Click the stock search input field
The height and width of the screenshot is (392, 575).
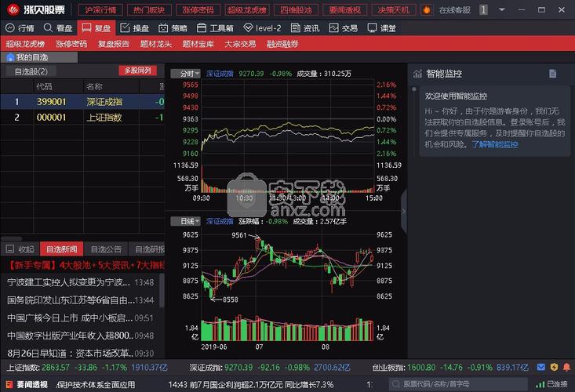click(458, 384)
